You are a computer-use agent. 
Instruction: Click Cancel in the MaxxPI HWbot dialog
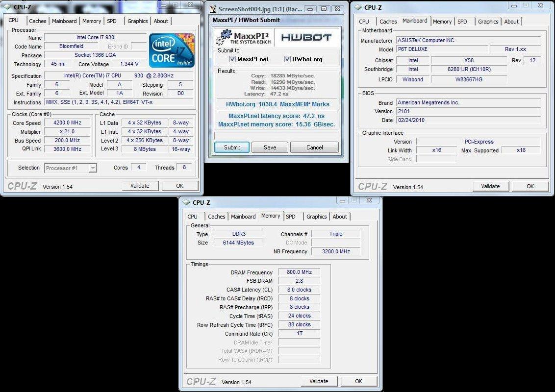314,147
